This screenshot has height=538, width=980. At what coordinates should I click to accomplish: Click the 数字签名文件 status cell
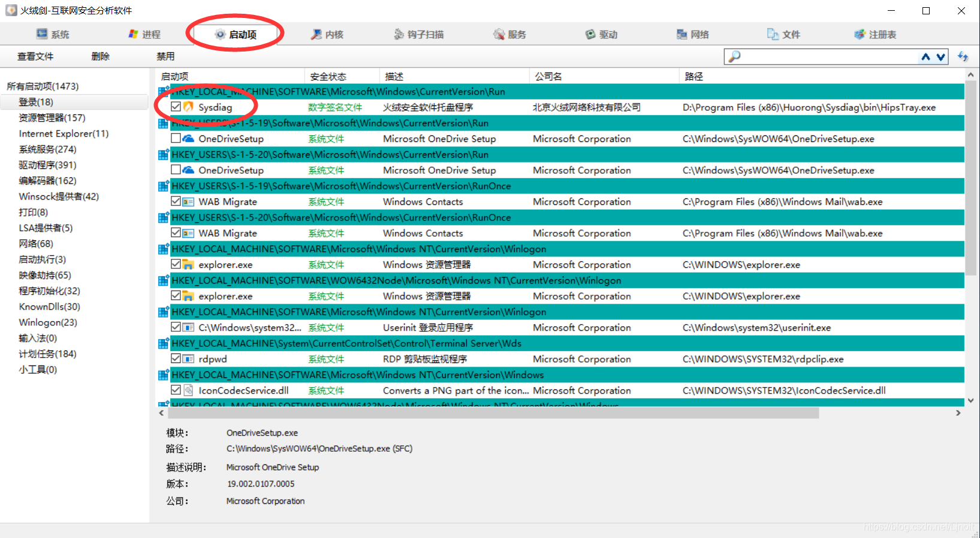[335, 107]
